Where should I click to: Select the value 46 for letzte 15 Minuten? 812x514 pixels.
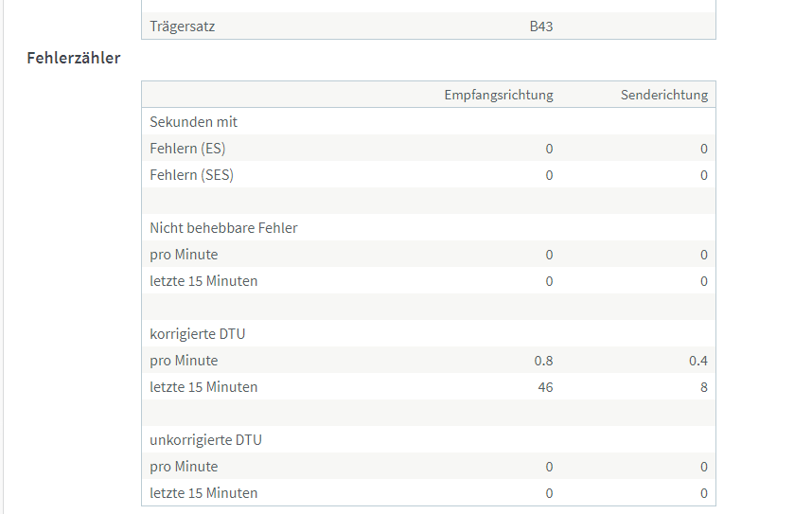pos(545,387)
